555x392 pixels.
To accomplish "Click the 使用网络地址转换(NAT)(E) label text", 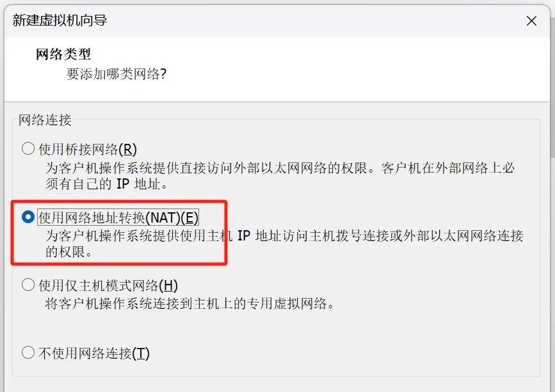I will (118, 217).
